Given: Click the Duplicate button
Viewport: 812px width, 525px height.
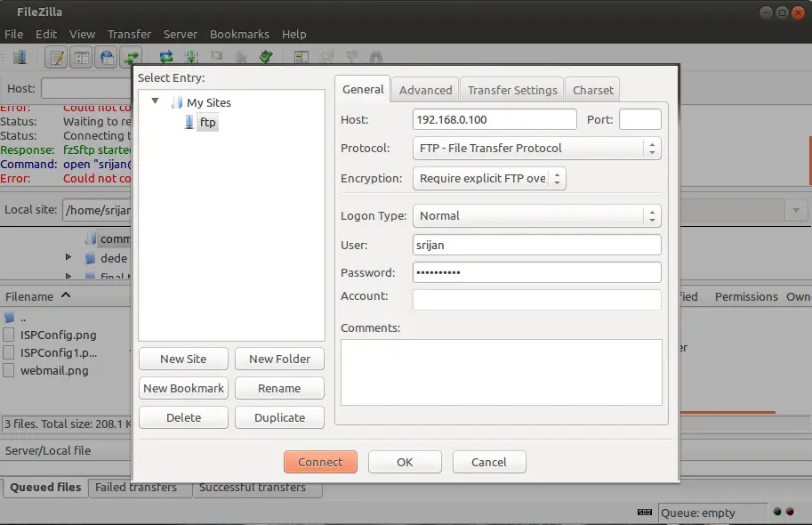Looking at the screenshot, I should click(x=279, y=417).
